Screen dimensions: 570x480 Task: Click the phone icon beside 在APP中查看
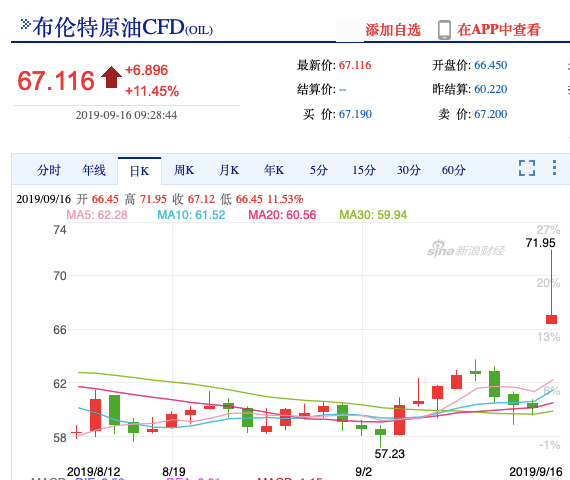click(444, 30)
